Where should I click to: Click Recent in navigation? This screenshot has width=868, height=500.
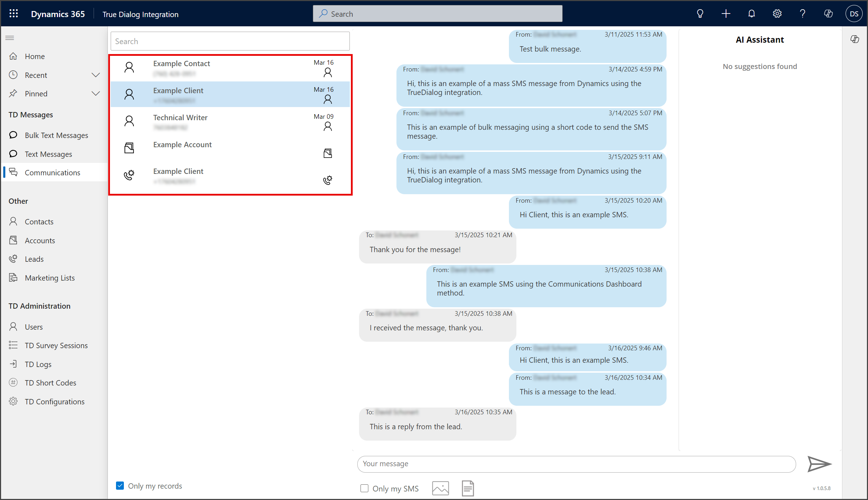(x=36, y=75)
